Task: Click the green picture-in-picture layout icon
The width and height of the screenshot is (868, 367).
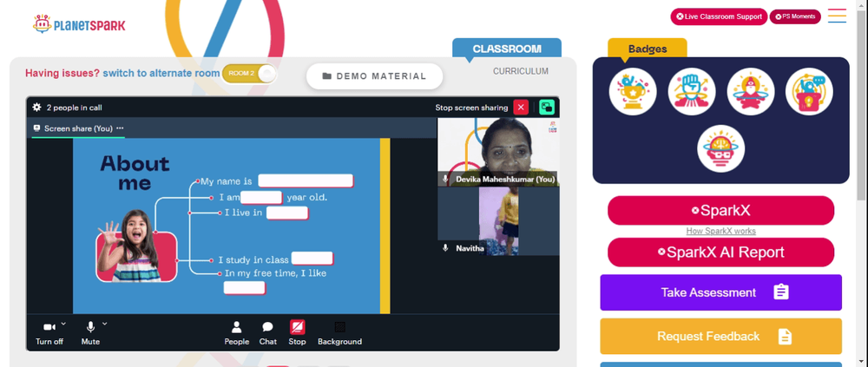Action: pos(547,108)
